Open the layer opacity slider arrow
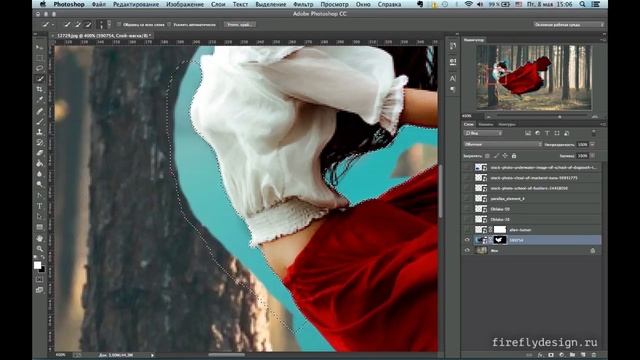 click(593, 144)
